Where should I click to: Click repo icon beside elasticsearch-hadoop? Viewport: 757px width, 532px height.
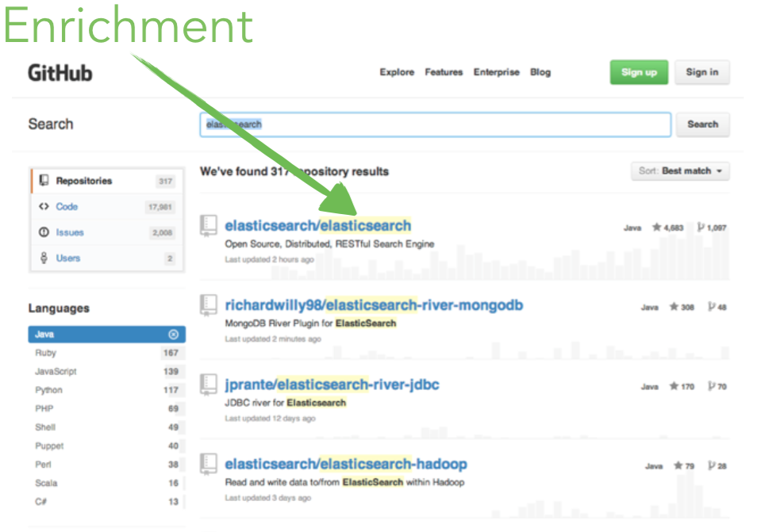(x=209, y=464)
